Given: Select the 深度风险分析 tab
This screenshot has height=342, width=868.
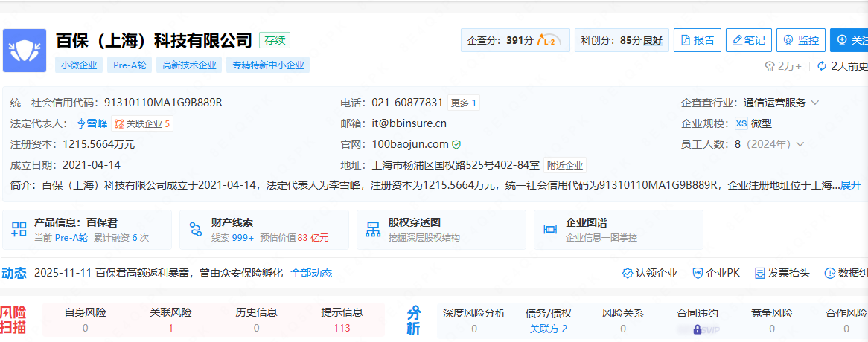Looking at the screenshot, I should pyautogui.click(x=474, y=320).
